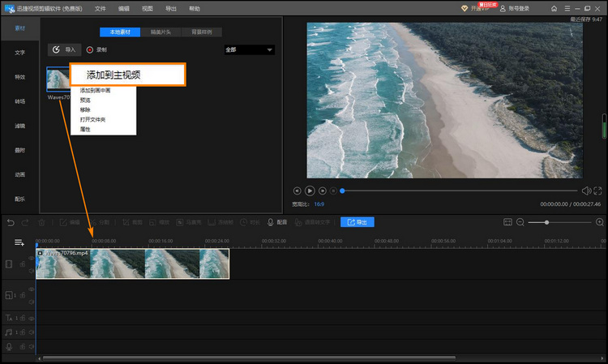Click the 编辑 edit tool in the toolbar
The image size is (608, 364).
coord(70,222)
